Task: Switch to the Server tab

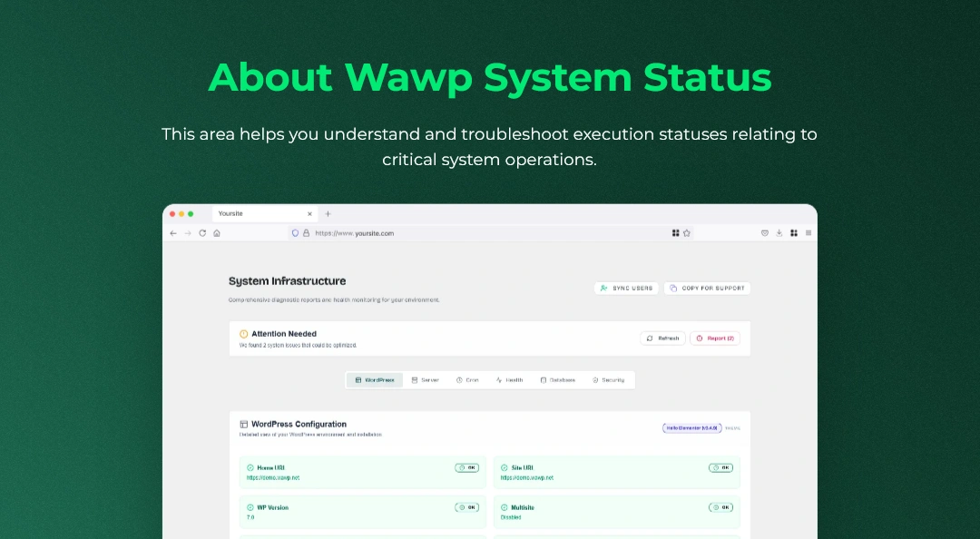Action: coord(425,380)
